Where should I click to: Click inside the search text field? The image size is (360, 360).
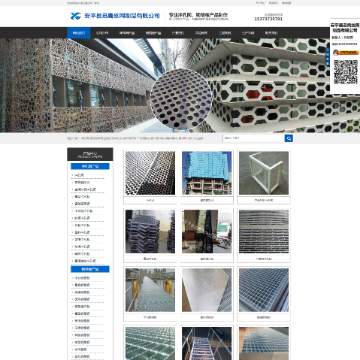253,138
